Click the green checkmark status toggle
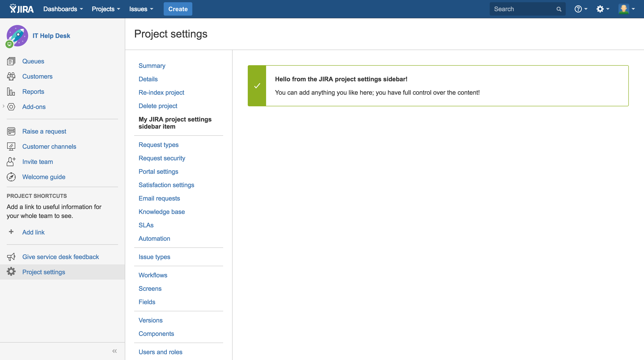The width and height of the screenshot is (644, 360). tap(256, 86)
